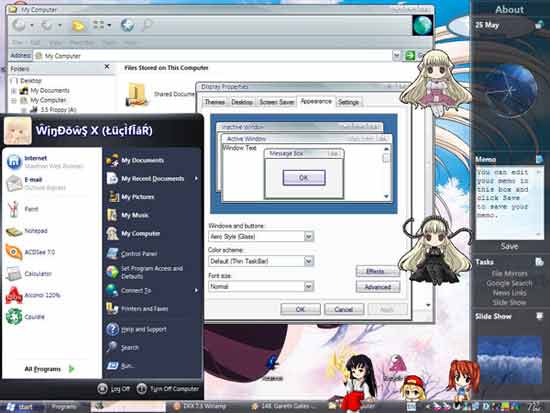Click the Help and Support icon
Viewport: 550px width, 413px height.
point(113,329)
